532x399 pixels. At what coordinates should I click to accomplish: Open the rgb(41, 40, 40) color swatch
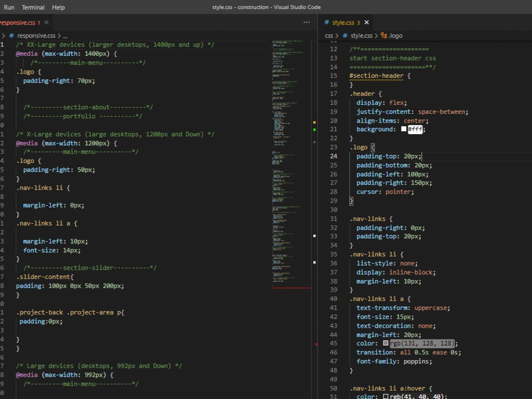click(x=386, y=396)
